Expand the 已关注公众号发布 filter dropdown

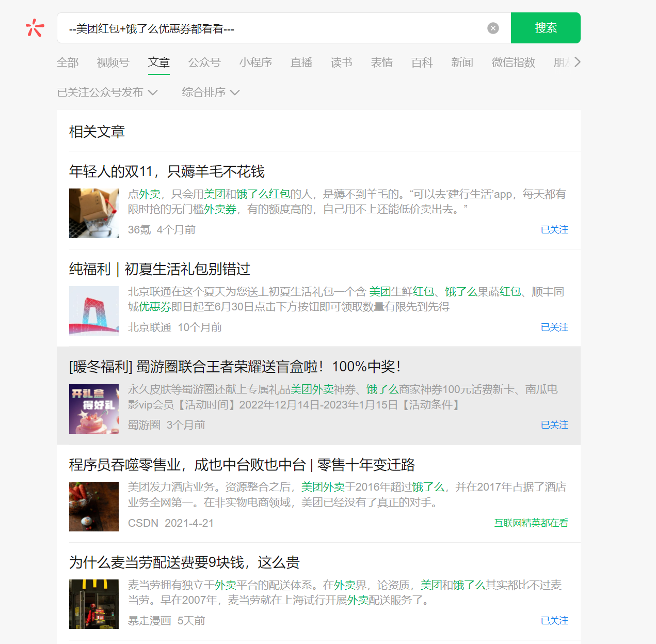click(107, 92)
